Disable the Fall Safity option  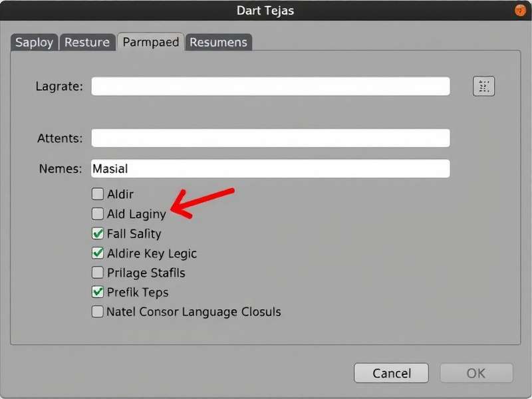(97, 233)
